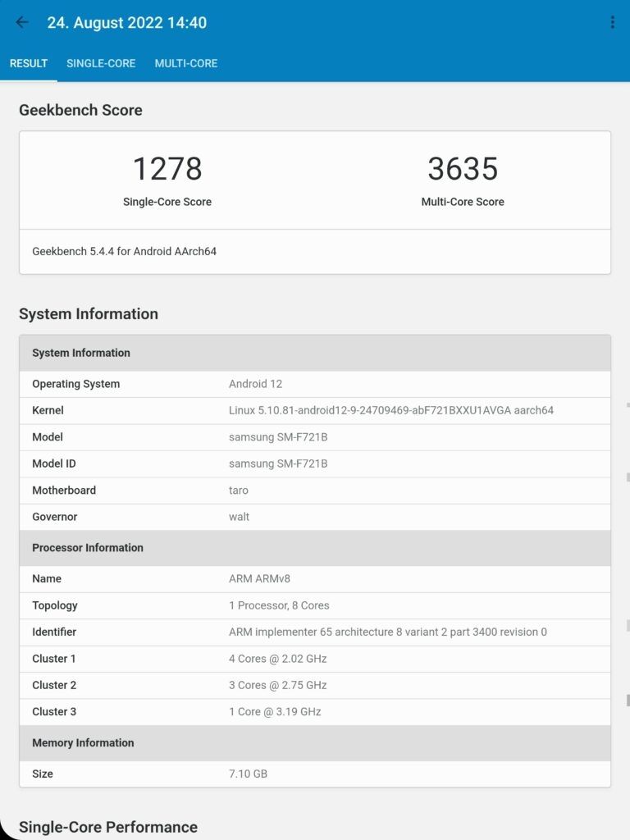630x840 pixels.
Task: Click the 4 Cores @ 2.02 GHz value
Action: coord(277,659)
